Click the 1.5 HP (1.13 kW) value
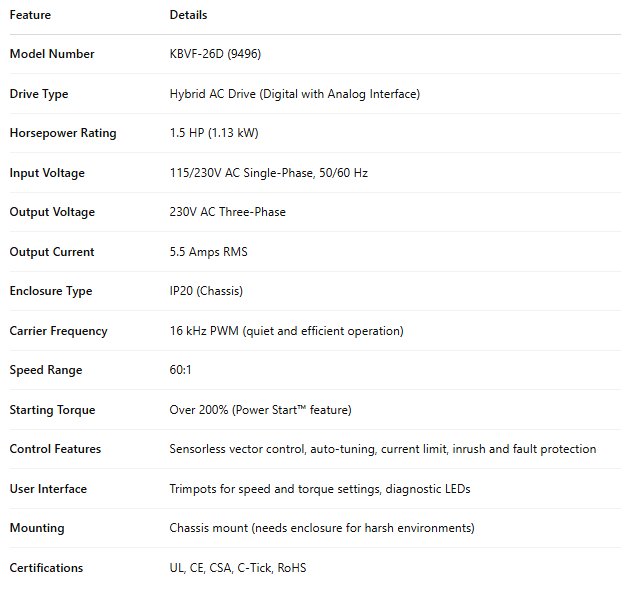This screenshot has width=621, height=589. [214, 133]
